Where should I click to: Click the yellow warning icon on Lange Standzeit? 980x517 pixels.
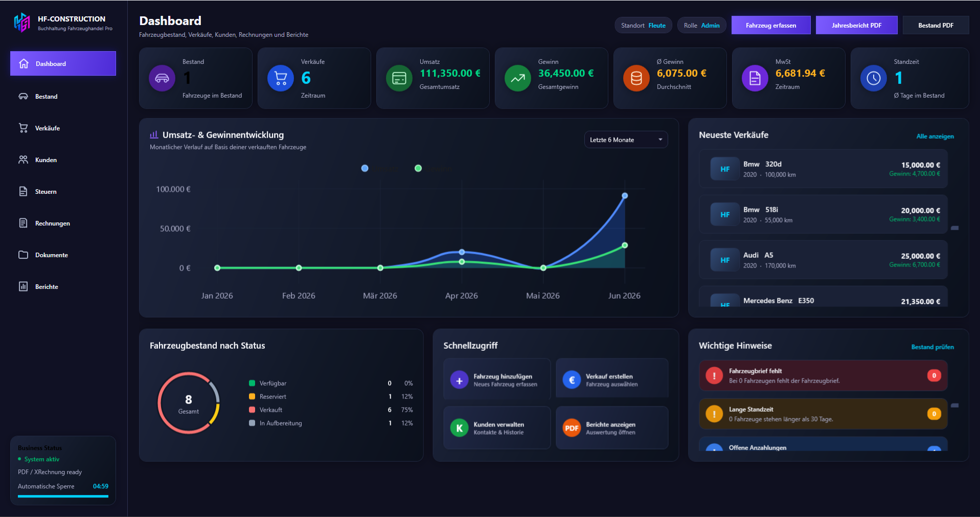click(714, 414)
